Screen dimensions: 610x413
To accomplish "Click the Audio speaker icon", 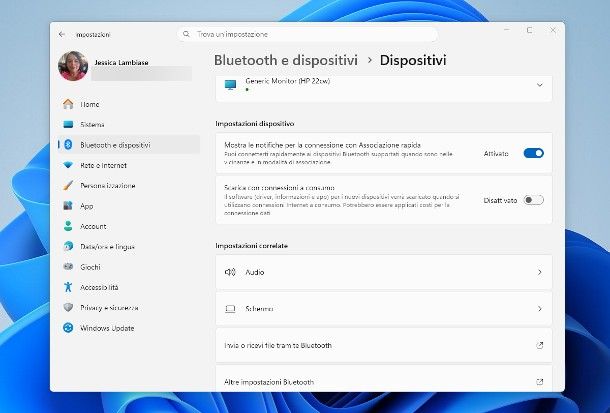I will click(x=230, y=272).
